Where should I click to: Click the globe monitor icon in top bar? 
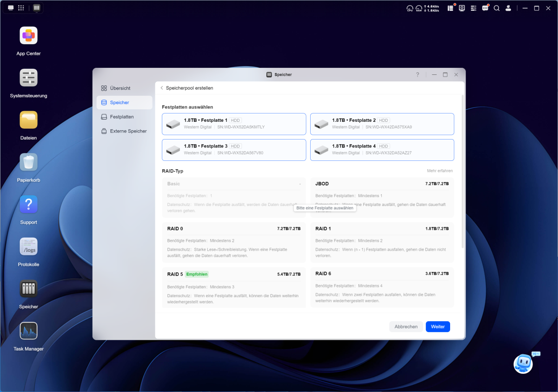tap(462, 8)
